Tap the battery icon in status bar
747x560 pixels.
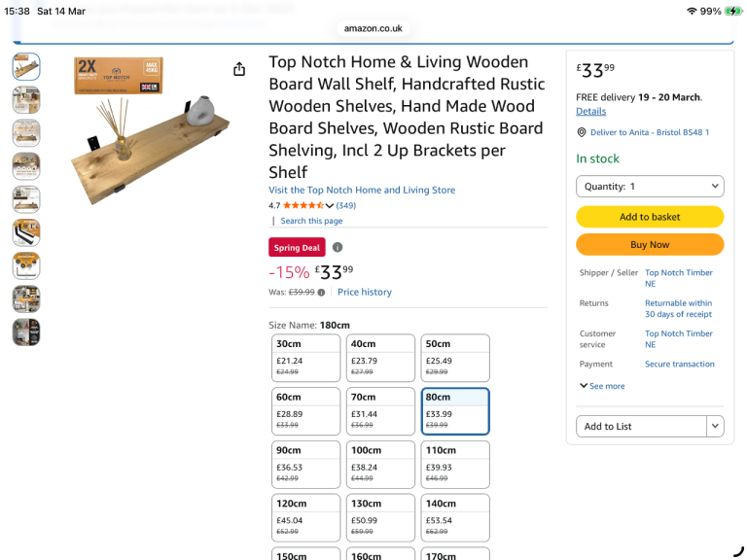tap(732, 11)
